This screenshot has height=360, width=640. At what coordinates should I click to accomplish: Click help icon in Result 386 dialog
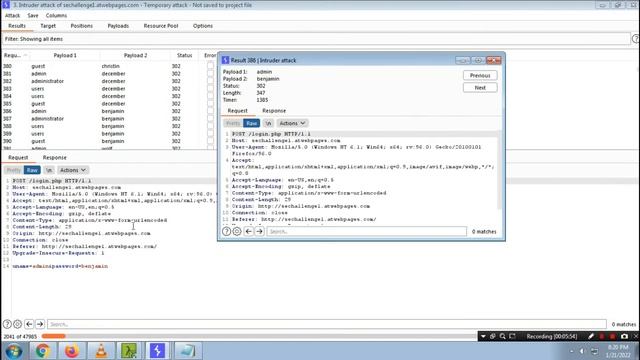click(x=227, y=231)
